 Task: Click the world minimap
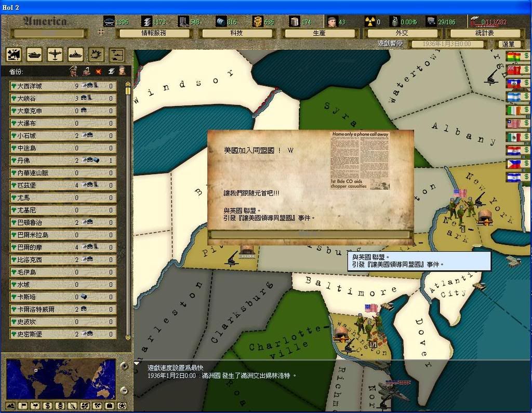pos(61,378)
